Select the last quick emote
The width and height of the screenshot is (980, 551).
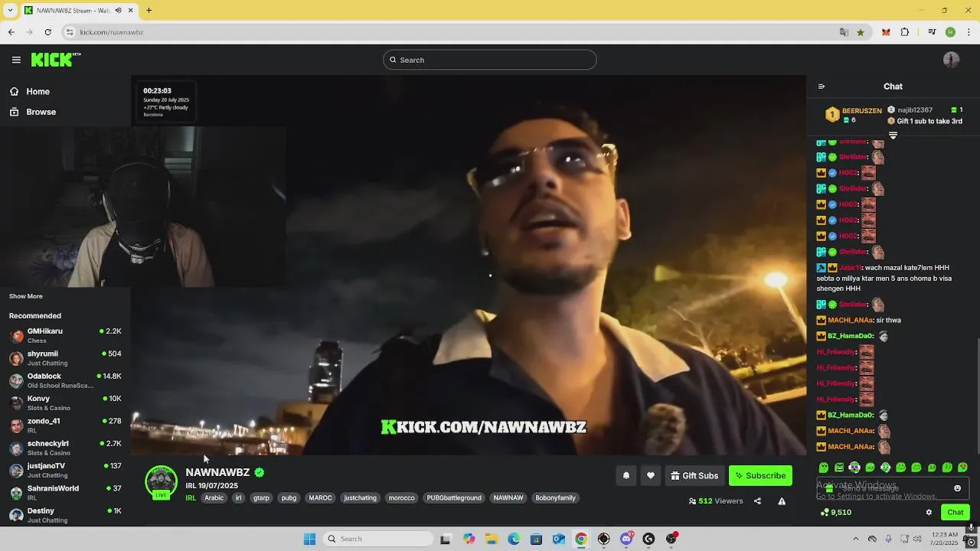click(x=962, y=468)
